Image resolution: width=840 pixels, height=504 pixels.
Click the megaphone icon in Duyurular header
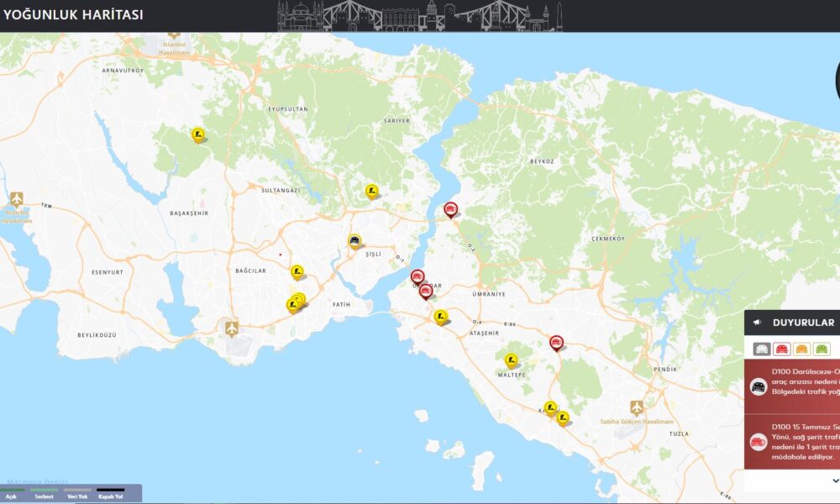click(757, 323)
